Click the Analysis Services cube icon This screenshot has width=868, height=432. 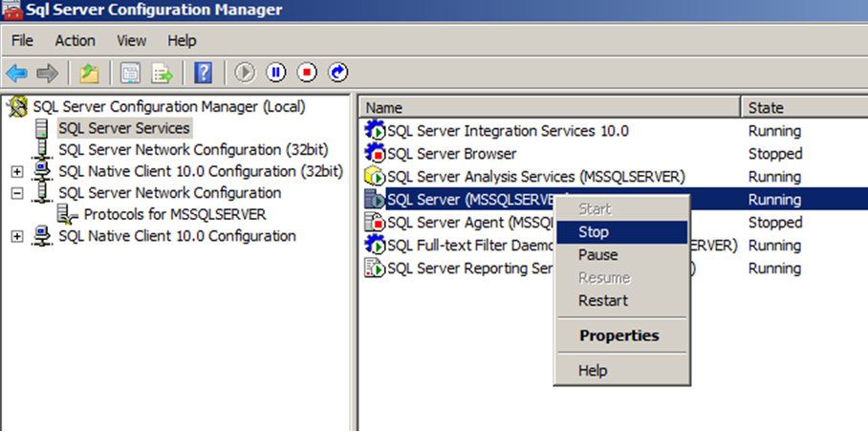(x=375, y=177)
